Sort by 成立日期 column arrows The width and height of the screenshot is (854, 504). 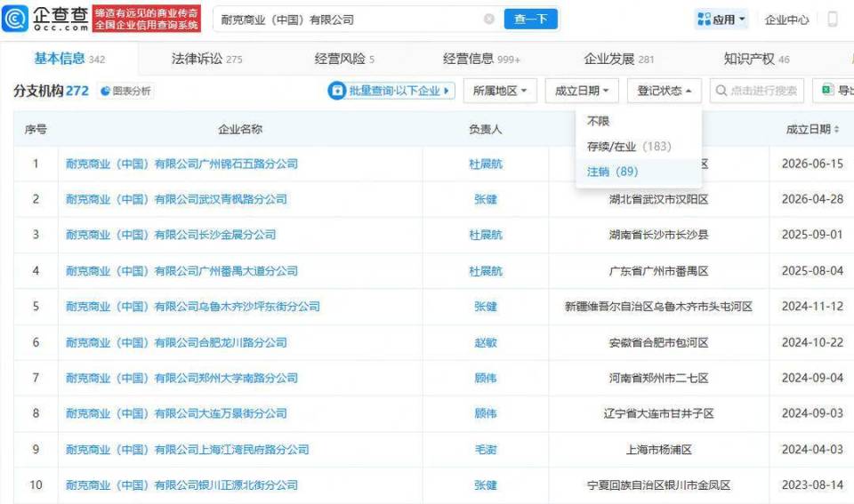836,130
